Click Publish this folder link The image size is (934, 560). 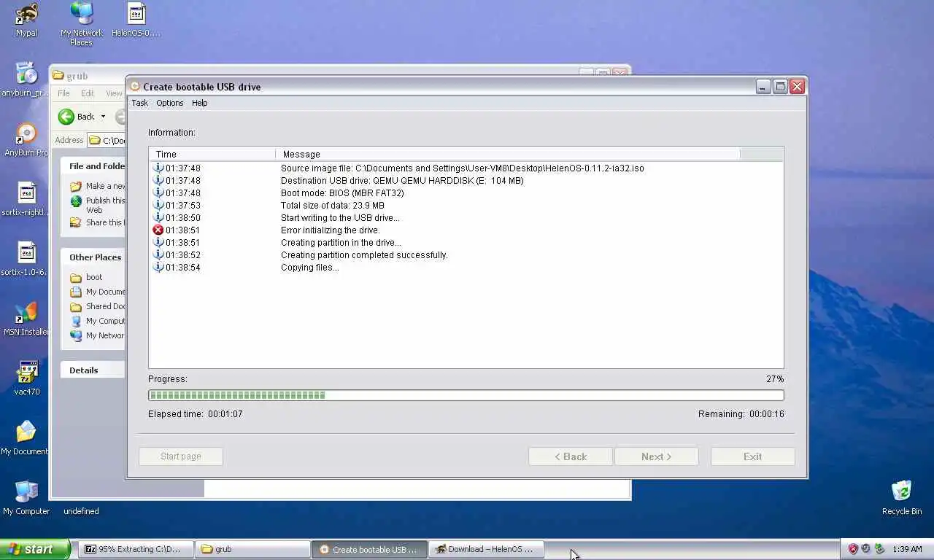click(105, 205)
